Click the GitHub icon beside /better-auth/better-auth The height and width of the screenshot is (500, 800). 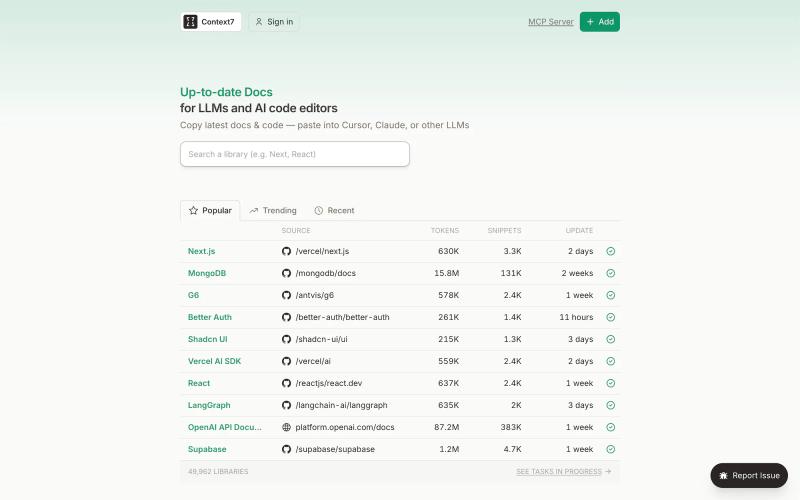[286, 317]
